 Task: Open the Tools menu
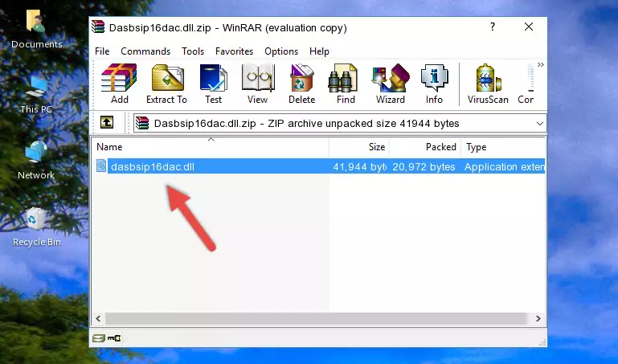point(193,51)
